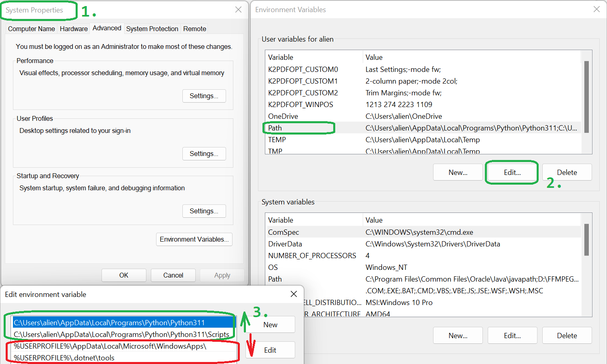Close the System Properties window
This screenshot has height=364, width=607.
(x=238, y=10)
